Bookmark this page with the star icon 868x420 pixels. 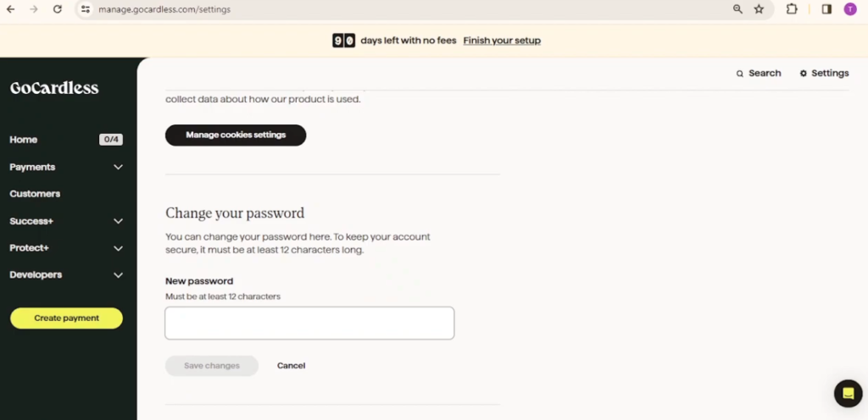(x=759, y=8)
